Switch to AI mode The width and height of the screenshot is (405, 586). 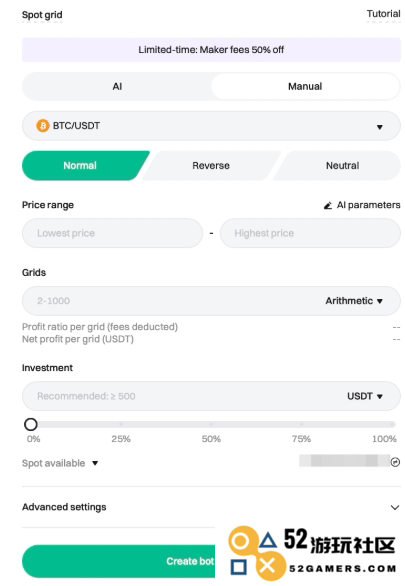click(x=117, y=87)
